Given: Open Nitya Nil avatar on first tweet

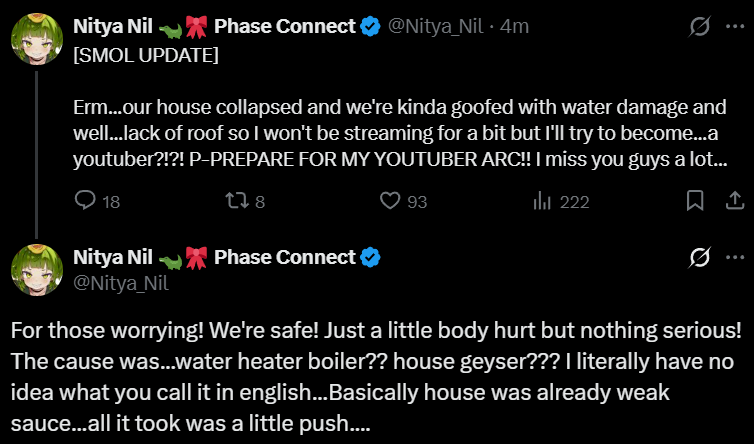Looking at the screenshot, I should tap(37, 39).
